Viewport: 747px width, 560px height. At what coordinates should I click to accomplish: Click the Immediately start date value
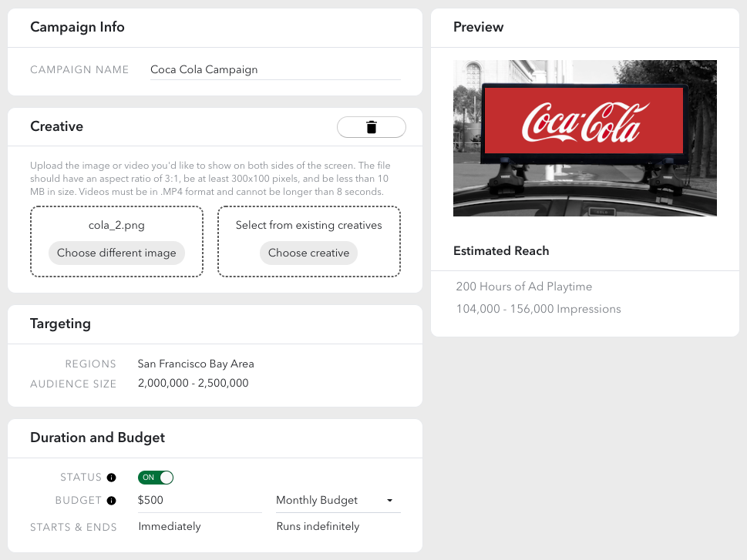[170, 527]
